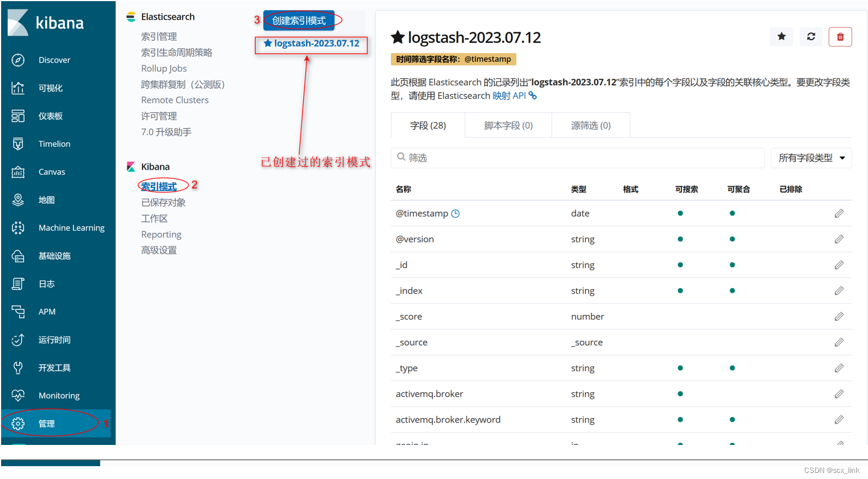Switch to the 字段 (28) tab

[x=428, y=125]
